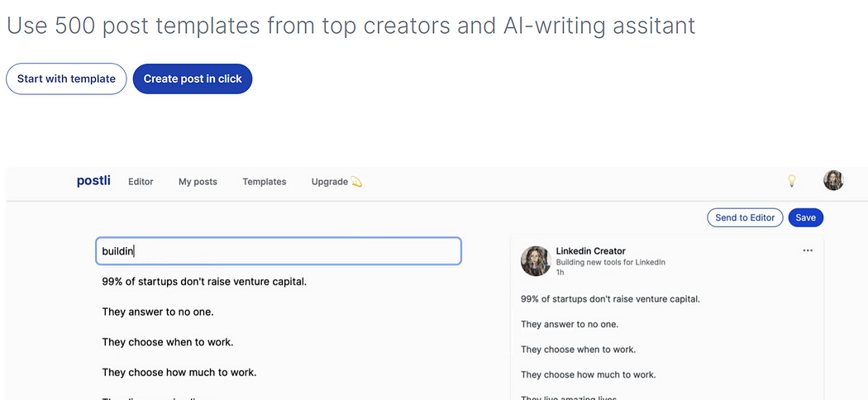Screen dimensions: 868x400
Task: Open the Templates page
Action: [x=264, y=182]
